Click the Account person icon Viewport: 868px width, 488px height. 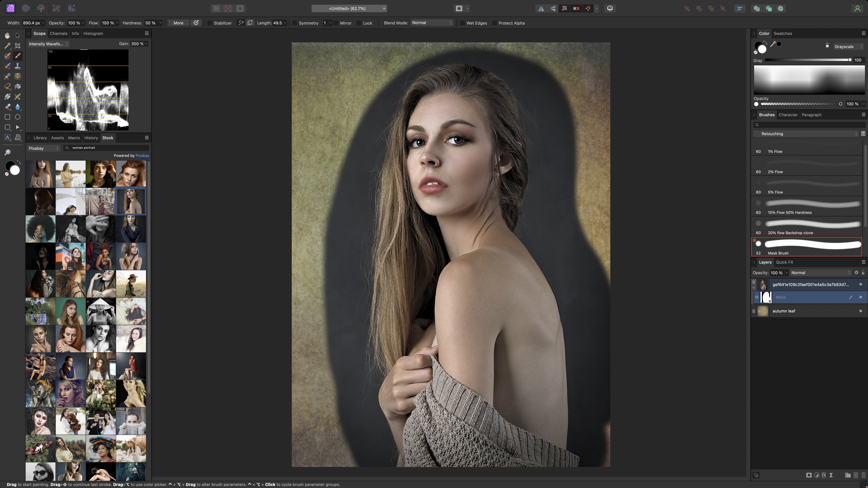857,8
